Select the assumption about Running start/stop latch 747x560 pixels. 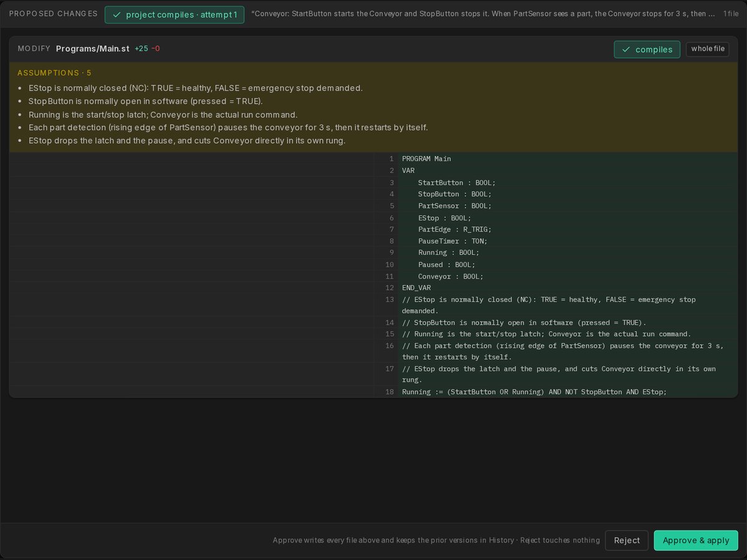tap(163, 114)
